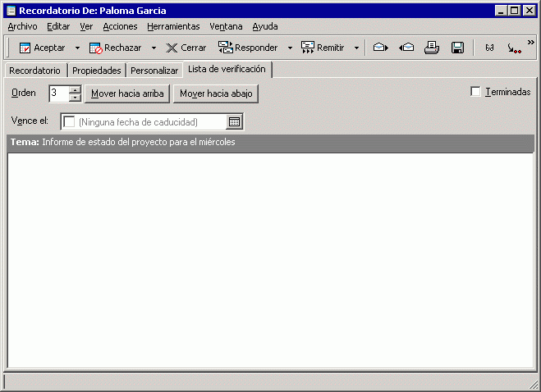Click the Aceptar toolbar button
Screen dimensions: 541x392
(x=42, y=48)
